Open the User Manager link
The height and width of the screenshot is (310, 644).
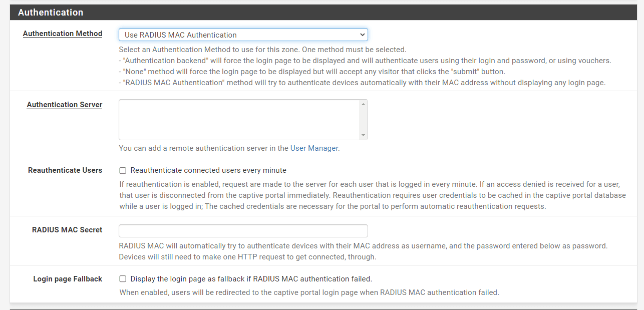[314, 148]
